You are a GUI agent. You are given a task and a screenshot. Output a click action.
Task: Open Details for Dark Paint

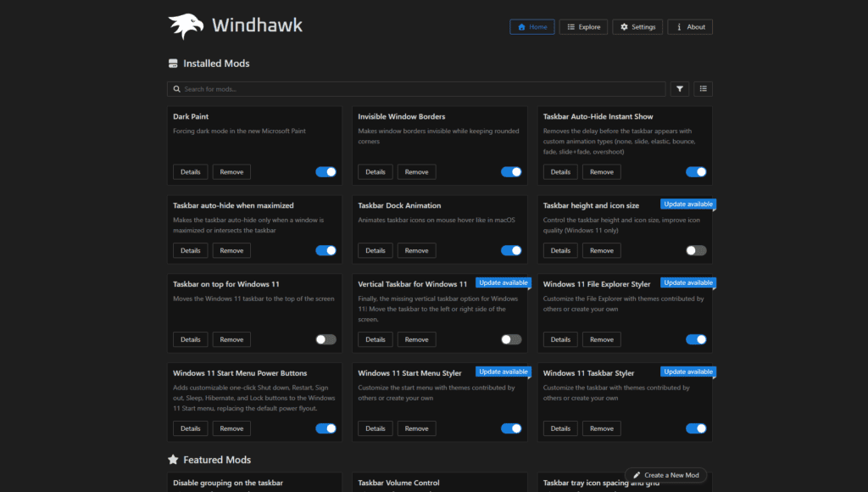coord(191,171)
